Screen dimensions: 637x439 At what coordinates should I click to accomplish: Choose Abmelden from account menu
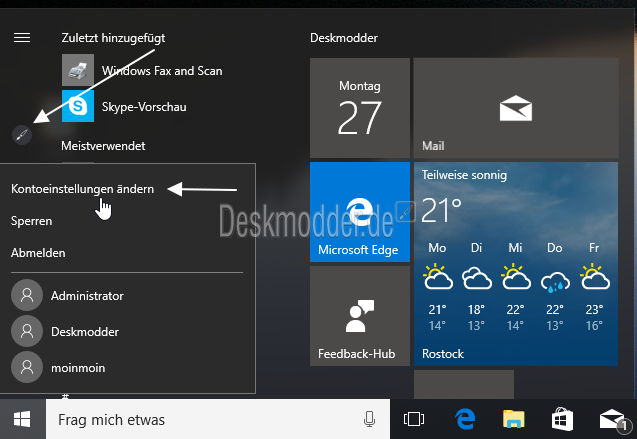(x=38, y=253)
